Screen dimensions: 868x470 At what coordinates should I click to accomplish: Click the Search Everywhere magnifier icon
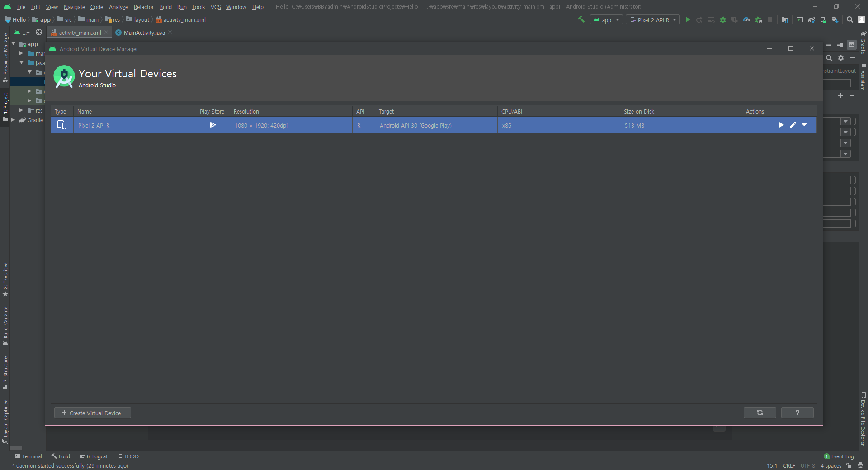[850, 19]
